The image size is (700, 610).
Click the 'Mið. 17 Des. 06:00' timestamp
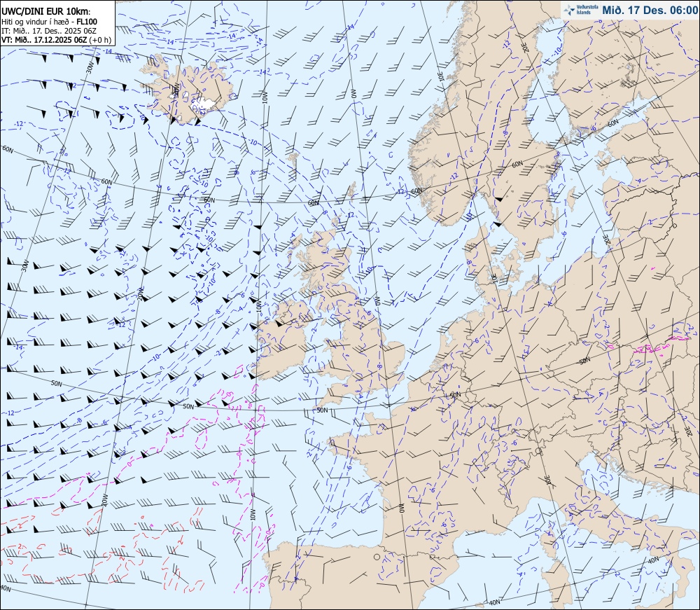(x=650, y=10)
